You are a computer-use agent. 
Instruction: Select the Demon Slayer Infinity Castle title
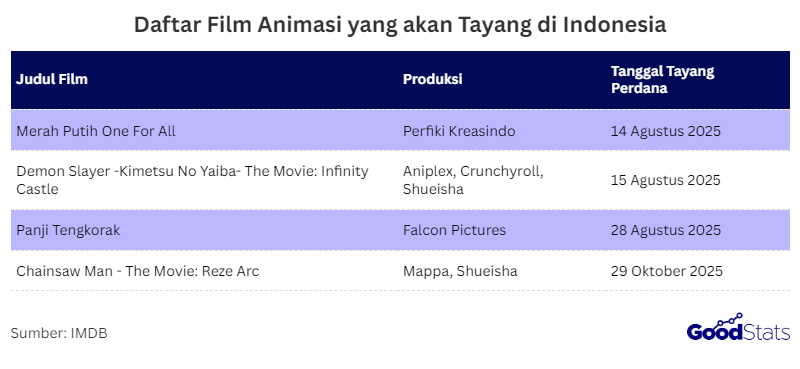tap(192, 180)
